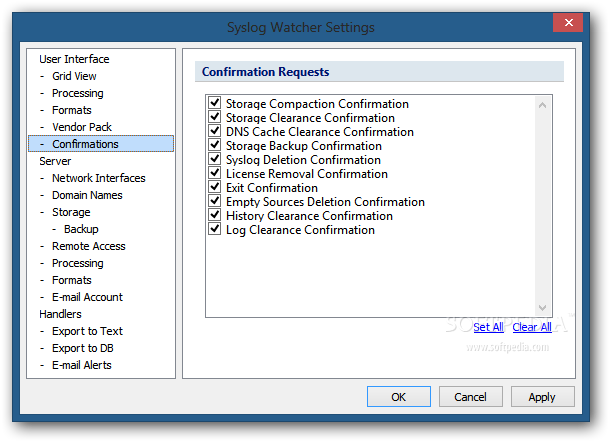Click the Exit Confirmation label text
The width and height of the screenshot is (610, 442).
tap(272, 188)
